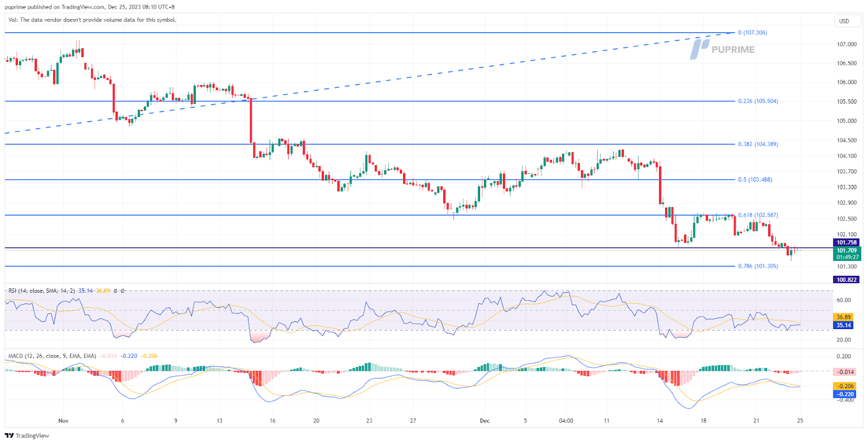The image size is (868, 444).
Task: Click 102.900 on the price axis
Action: [846, 203]
